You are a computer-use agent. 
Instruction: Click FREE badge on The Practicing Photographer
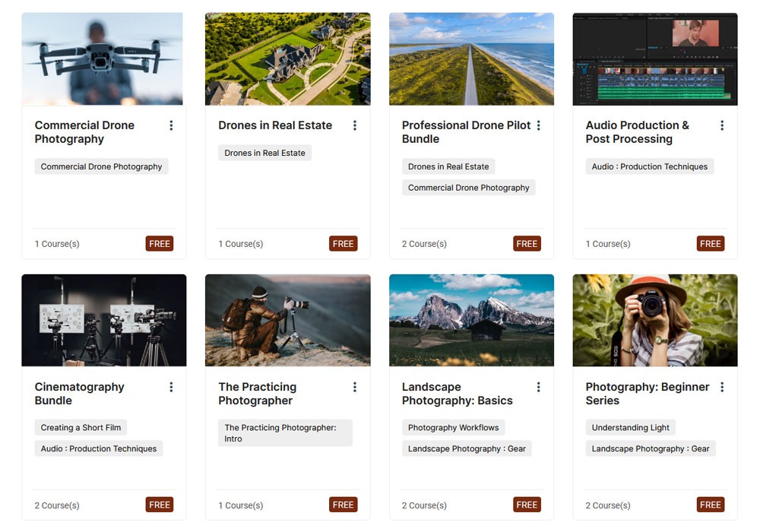click(x=343, y=505)
